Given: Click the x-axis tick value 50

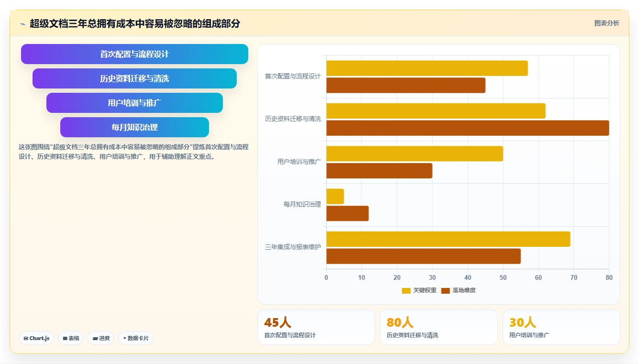Looking at the screenshot, I should coord(503,277).
